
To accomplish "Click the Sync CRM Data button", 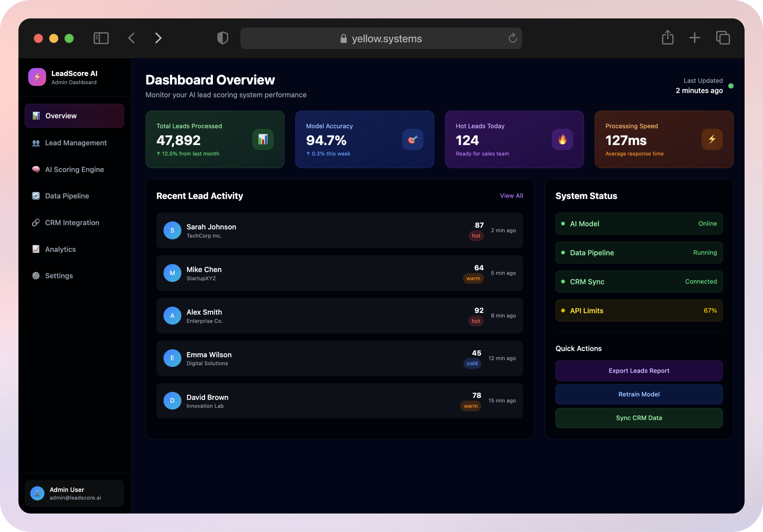I will pos(639,418).
